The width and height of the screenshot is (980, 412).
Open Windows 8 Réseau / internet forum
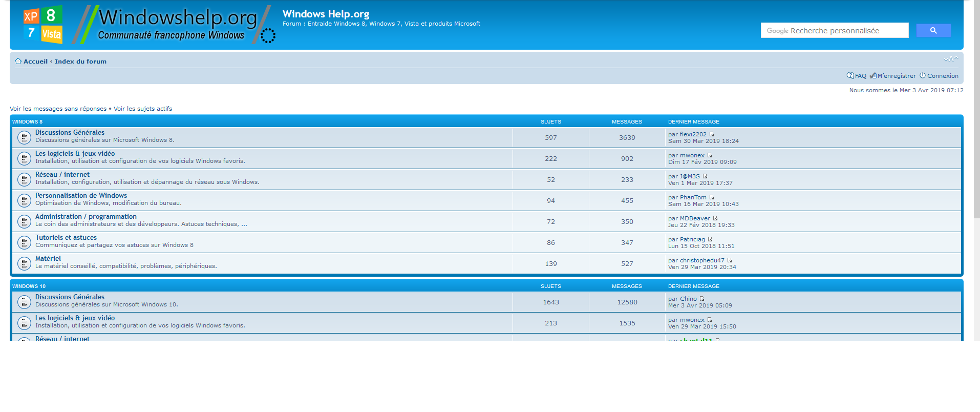(62, 175)
